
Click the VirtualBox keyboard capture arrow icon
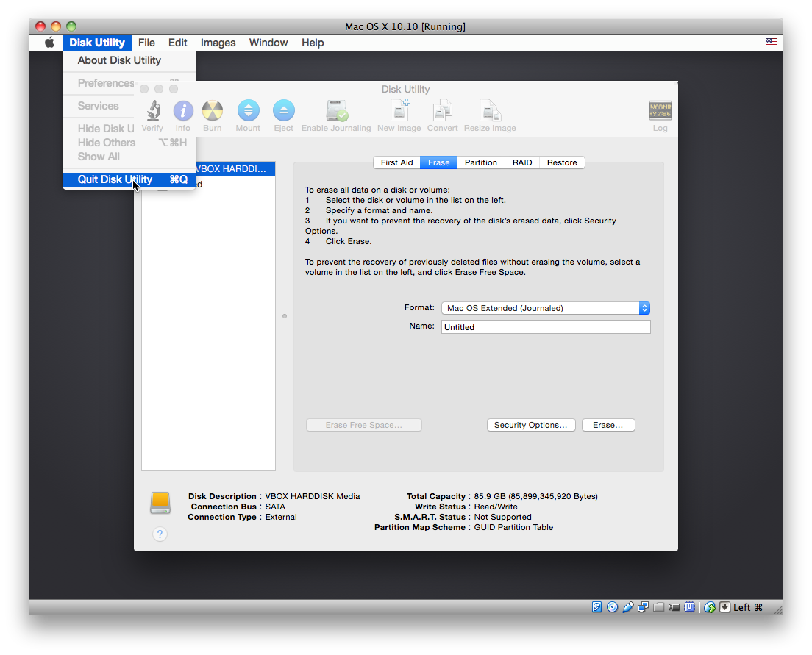pyautogui.click(x=724, y=606)
